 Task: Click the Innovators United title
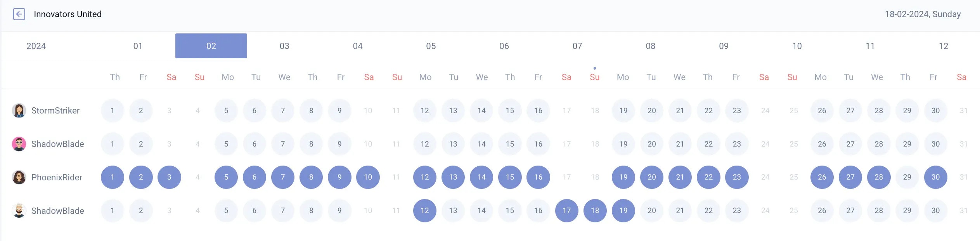coord(68,14)
